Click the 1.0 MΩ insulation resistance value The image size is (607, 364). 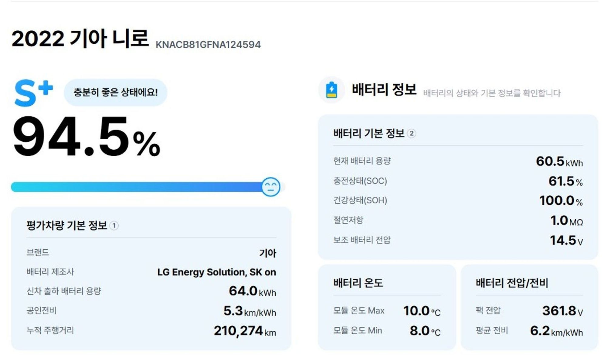(566, 221)
